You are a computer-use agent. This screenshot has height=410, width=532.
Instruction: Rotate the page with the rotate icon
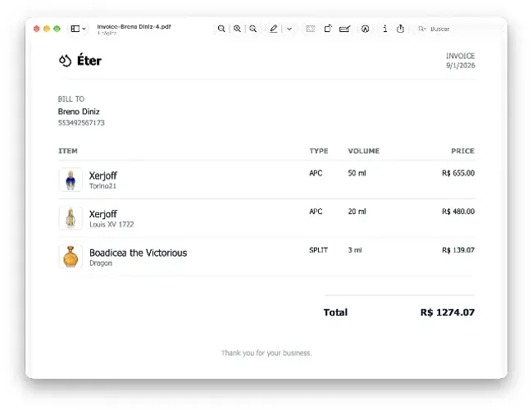[x=328, y=29]
